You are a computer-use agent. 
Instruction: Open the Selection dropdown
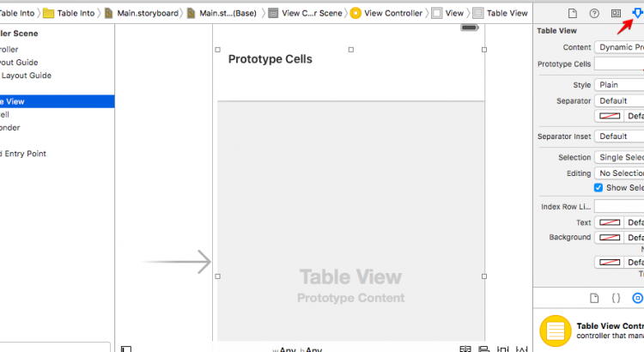(619, 157)
